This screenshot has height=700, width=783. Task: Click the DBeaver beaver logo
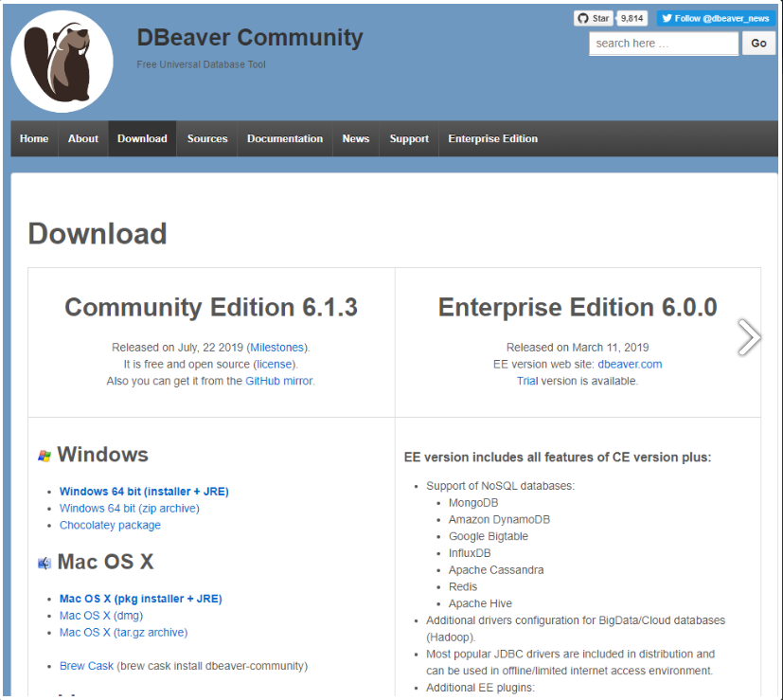tap(62, 62)
